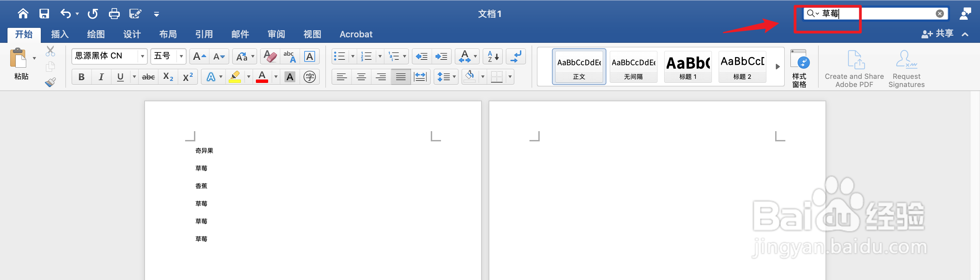Apply 标题 2 style
This screenshot has height=280, width=980.
click(742, 67)
